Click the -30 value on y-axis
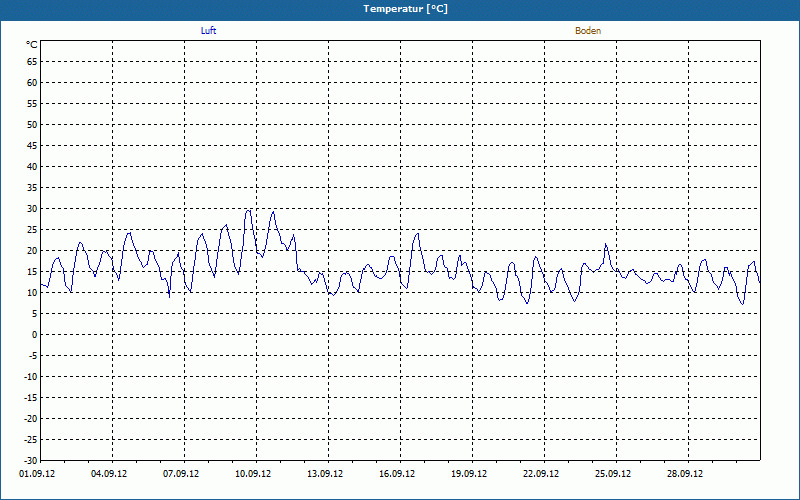 pyautogui.click(x=31, y=460)
